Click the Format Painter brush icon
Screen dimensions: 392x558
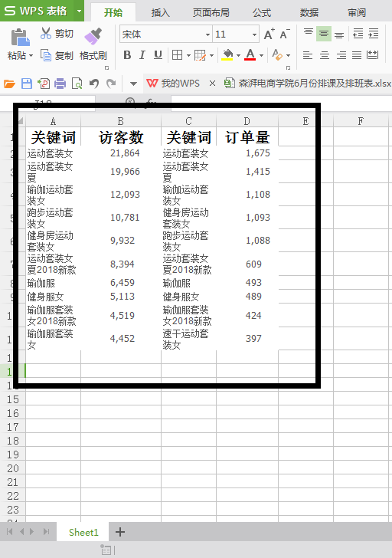tap(93, 36)
